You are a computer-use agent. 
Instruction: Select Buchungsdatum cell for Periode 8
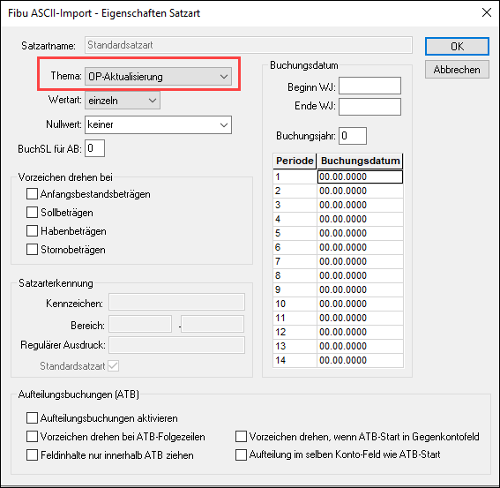click(x=360, y=276)
